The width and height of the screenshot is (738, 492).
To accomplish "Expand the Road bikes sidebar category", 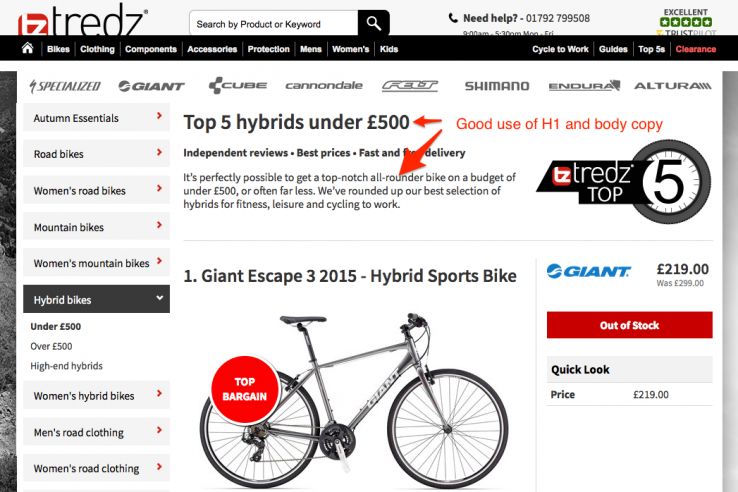I will click(x=96, y=153).
